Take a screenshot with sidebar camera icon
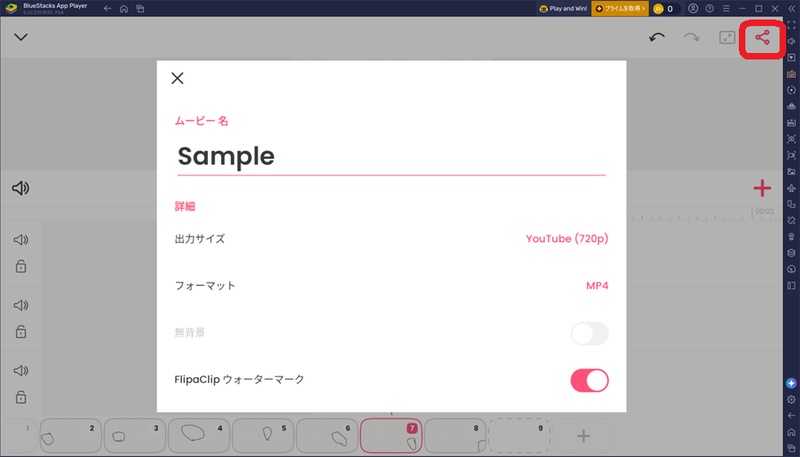This screenshot has height=457, width=800. click(x=791, y=139)
